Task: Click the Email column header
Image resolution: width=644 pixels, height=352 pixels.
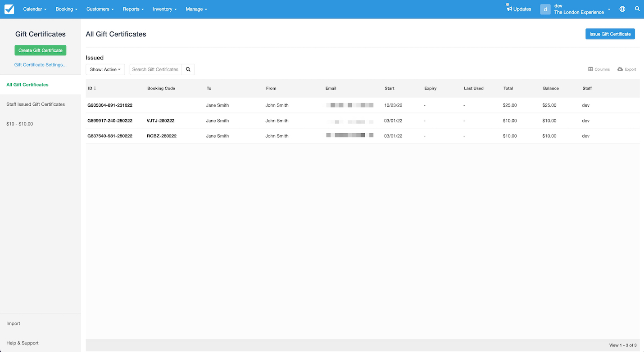Action: coord(331,88)
